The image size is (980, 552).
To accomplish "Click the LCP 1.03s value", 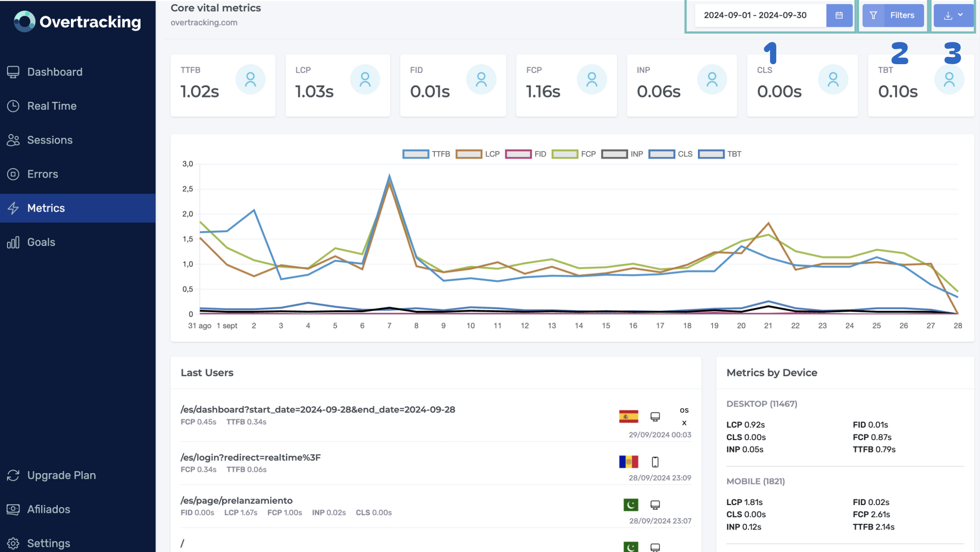I will click(x=314, y=91).
